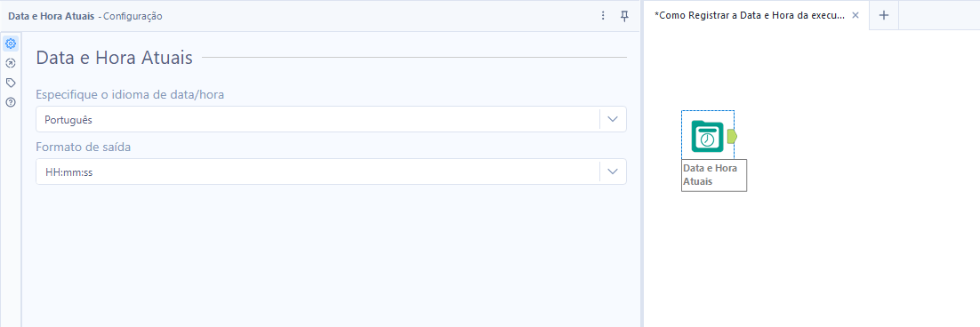Screen dimensions: 980x327
Task: Expand the chevron beside Português
Action: (x=613, y=119)
